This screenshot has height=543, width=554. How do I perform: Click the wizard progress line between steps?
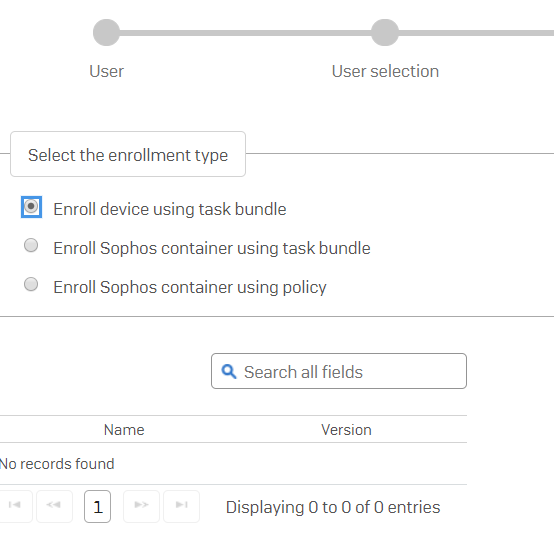click(x=246, y=33)
